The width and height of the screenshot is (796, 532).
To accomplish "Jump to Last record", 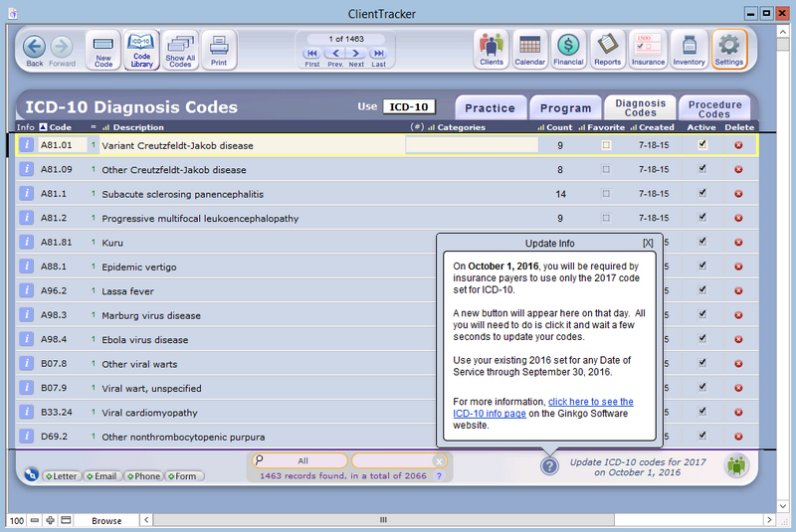I will click(x=379, y=54).
